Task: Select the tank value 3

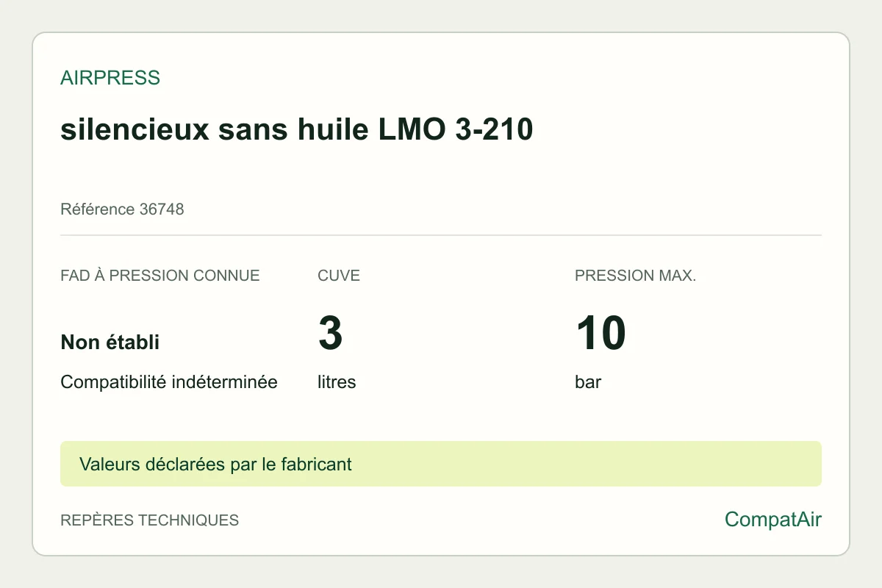Action: (331, 333)
